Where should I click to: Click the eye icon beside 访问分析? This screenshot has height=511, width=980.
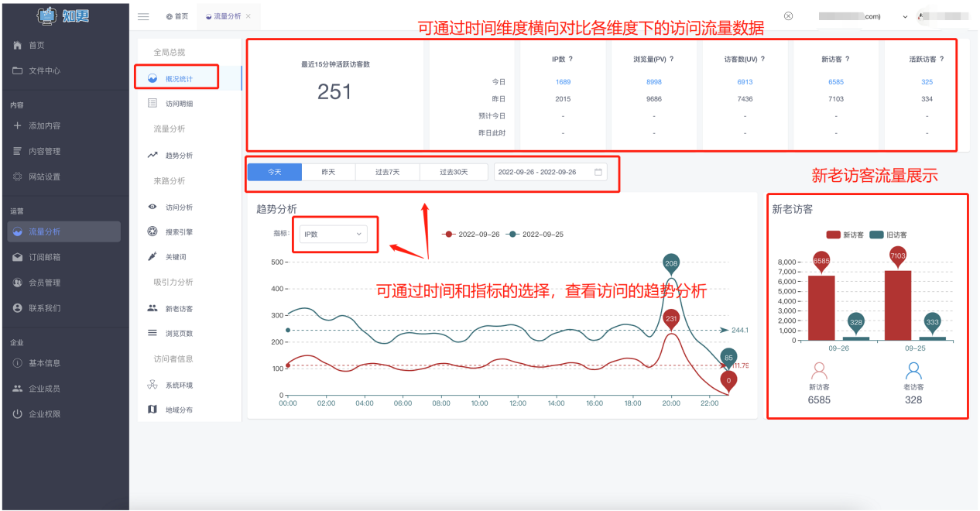point(152,207)
